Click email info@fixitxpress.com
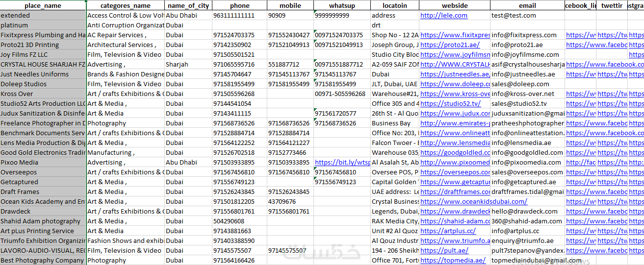Image resolution: width=644 pixels, height=265 pixels. pos(527,35)
